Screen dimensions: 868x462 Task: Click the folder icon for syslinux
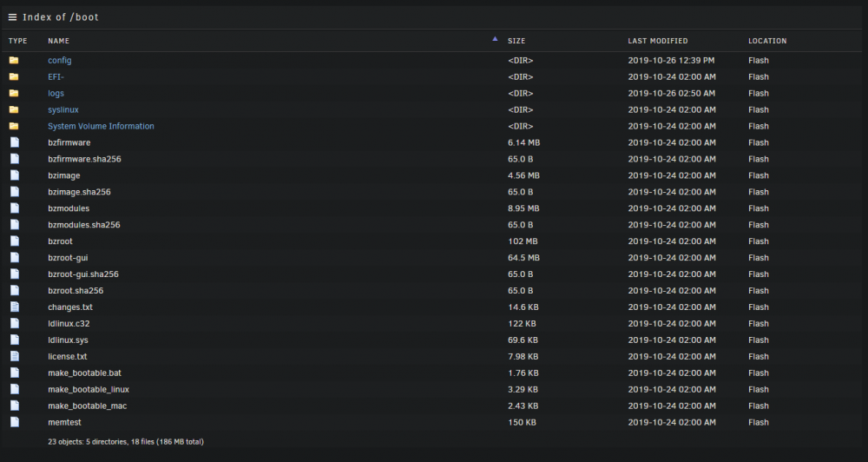(14, 109)
